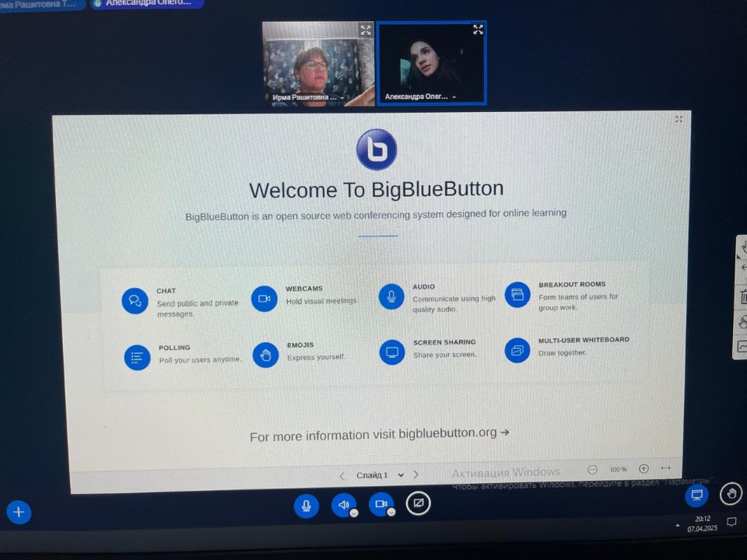Make Александра's webcam fullscreen
This screenshot has width=747, height=560.
[x=478, y=30]
